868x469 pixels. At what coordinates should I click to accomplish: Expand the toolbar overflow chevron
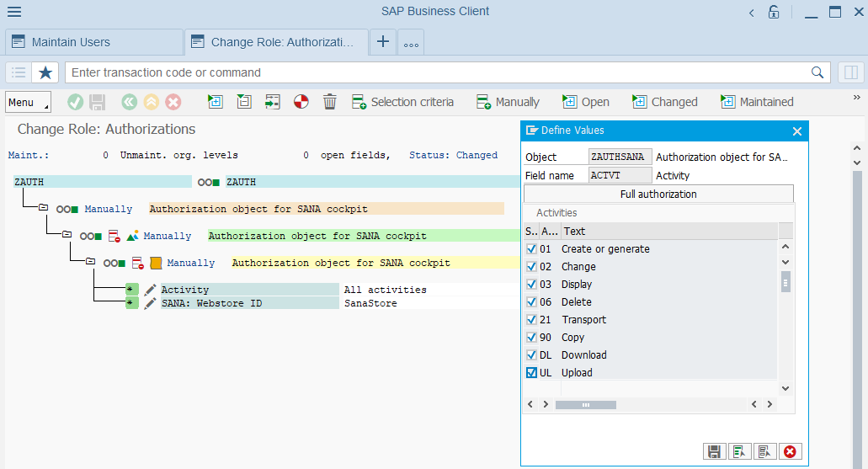point(857,98)
